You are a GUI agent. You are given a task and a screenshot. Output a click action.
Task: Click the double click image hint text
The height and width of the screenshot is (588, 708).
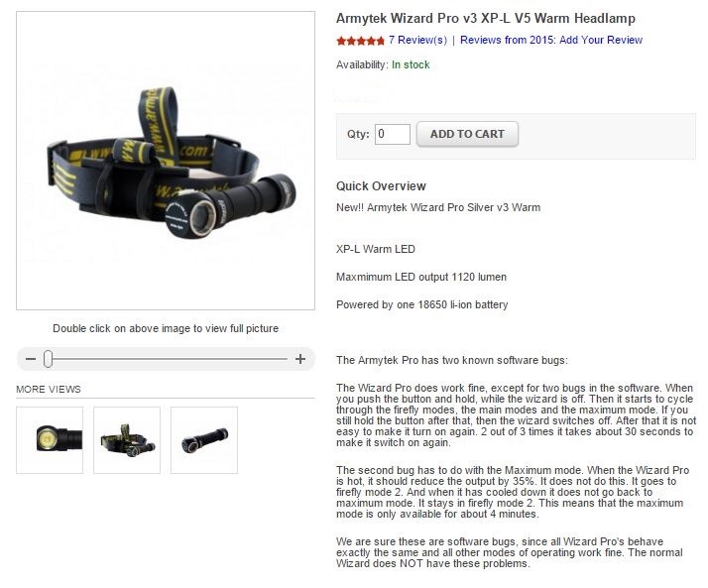tap(166, 328)
